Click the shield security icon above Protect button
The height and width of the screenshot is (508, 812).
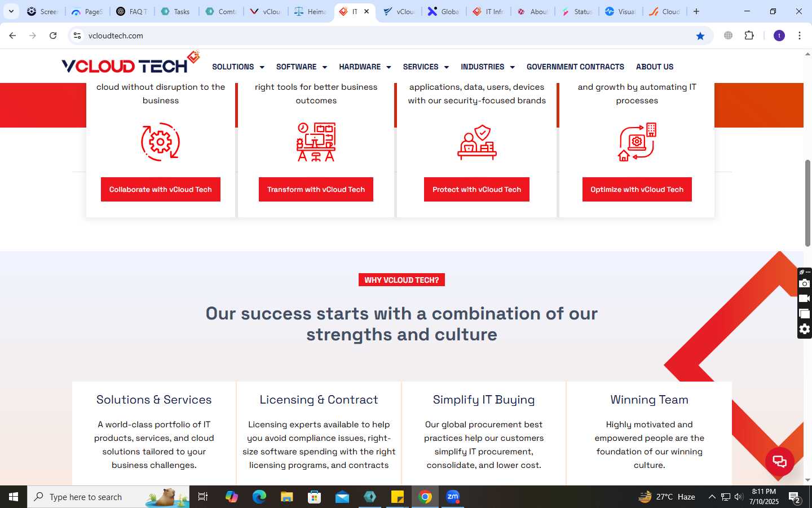click(476, 142)
